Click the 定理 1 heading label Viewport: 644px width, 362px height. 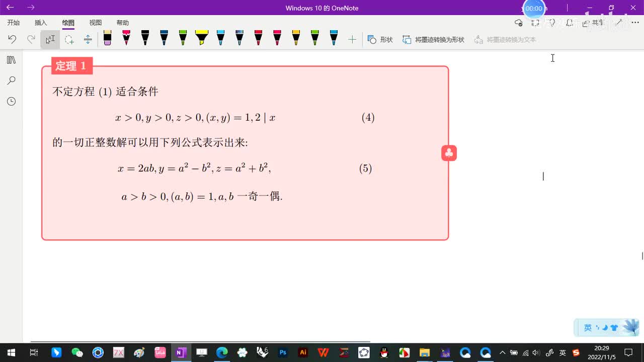tap(71, 66)
